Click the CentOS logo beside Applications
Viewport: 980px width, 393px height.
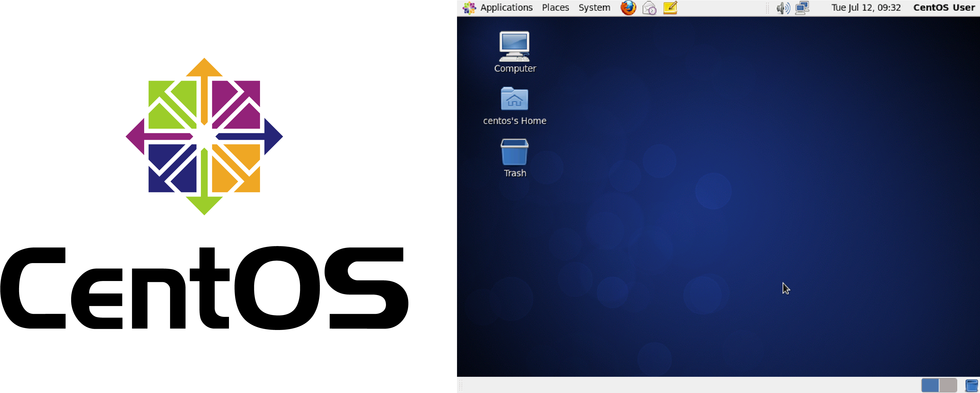(469, 7)
